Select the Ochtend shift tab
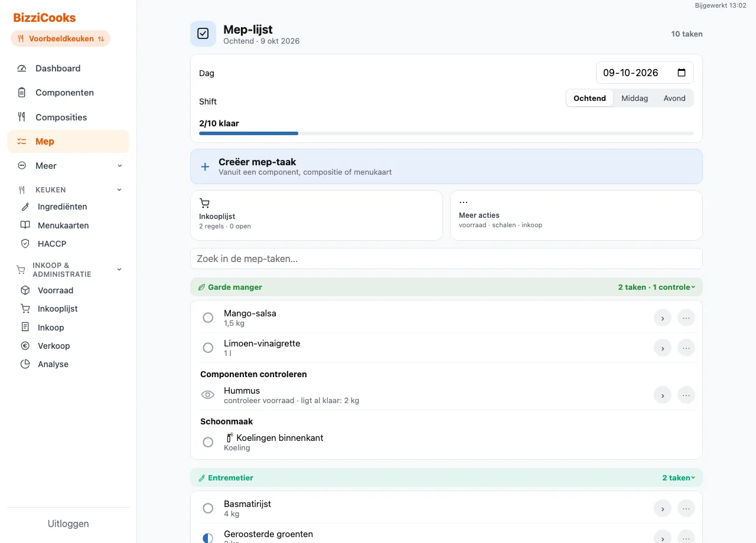This screenshot has height=543, width=756. click(x=589, y=99)
